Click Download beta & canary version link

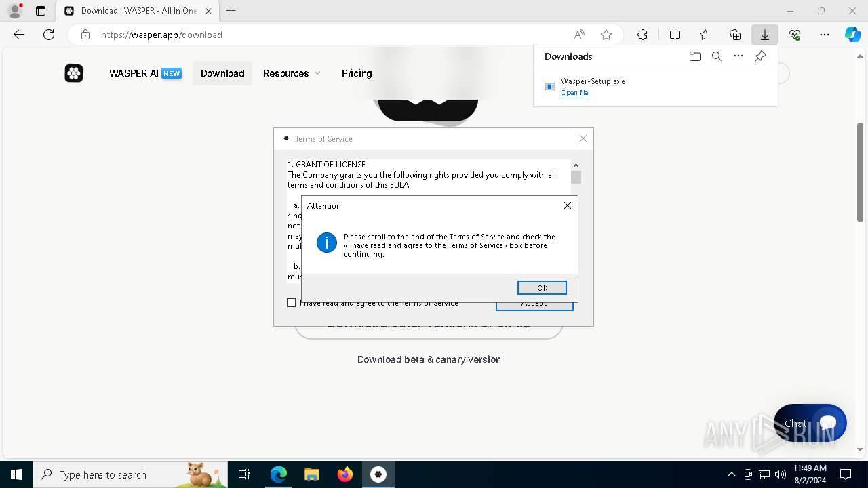point(429,359)
